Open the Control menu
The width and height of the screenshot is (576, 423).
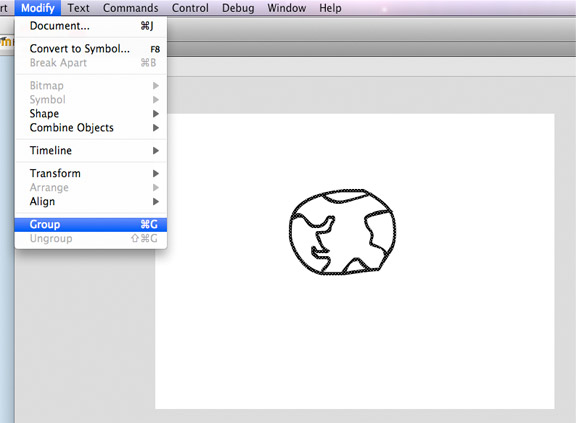click(190, 8)
